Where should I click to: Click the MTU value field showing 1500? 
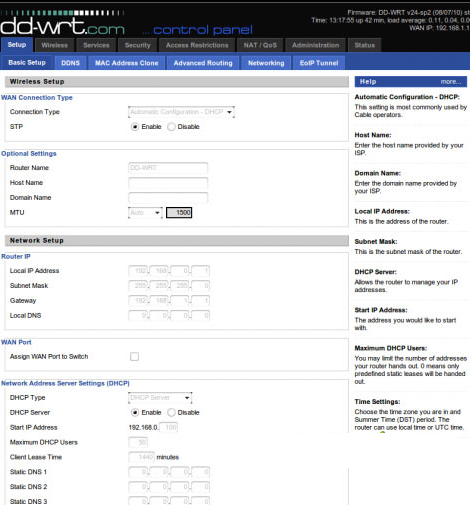click(x=179, y=213)
